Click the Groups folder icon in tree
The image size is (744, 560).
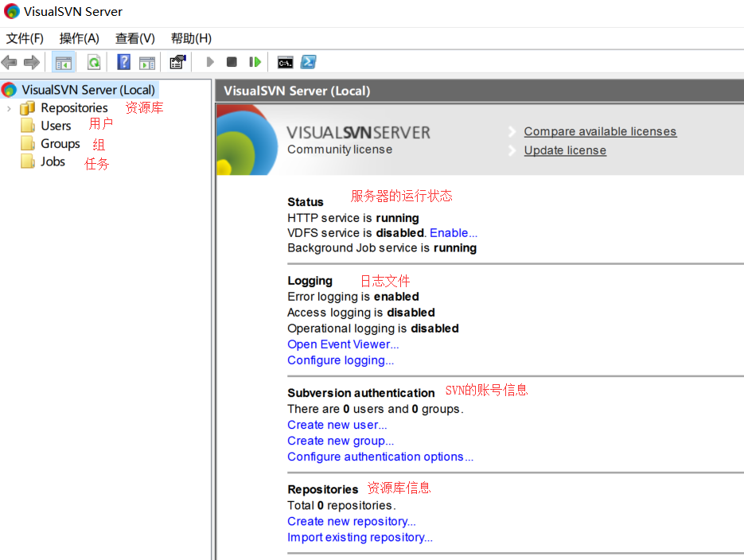tap(28, 144)
